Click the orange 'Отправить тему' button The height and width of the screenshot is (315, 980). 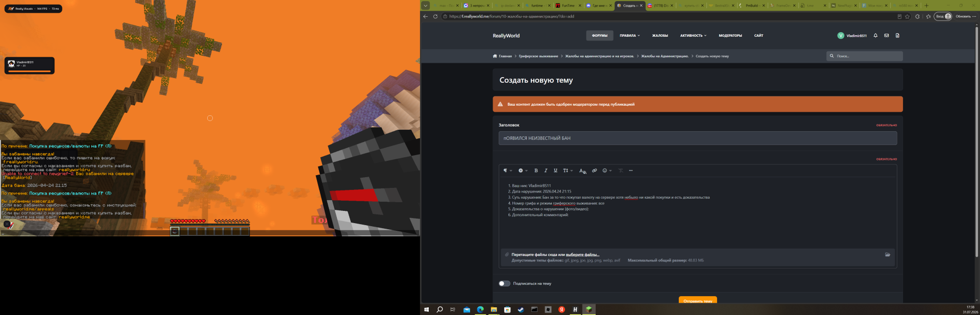(x=698, y=301)
